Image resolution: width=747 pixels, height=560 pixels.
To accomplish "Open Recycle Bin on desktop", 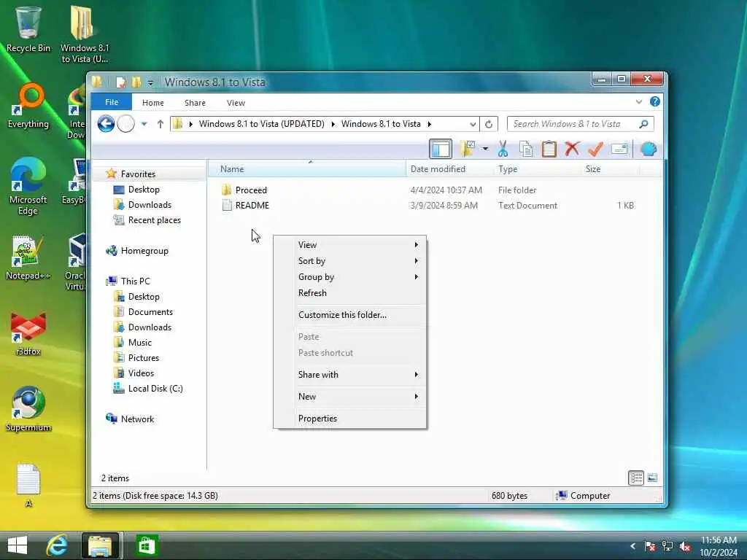I will [x=28, y=29].
